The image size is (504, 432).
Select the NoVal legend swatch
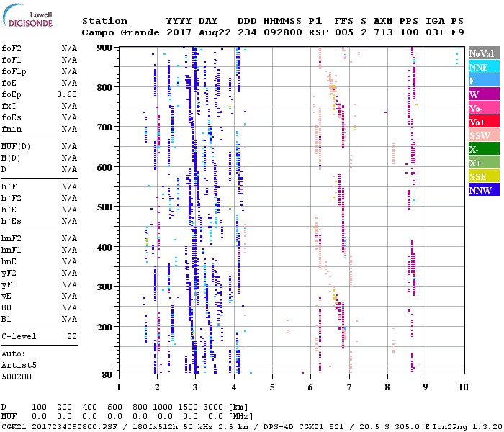click(482, 54)
